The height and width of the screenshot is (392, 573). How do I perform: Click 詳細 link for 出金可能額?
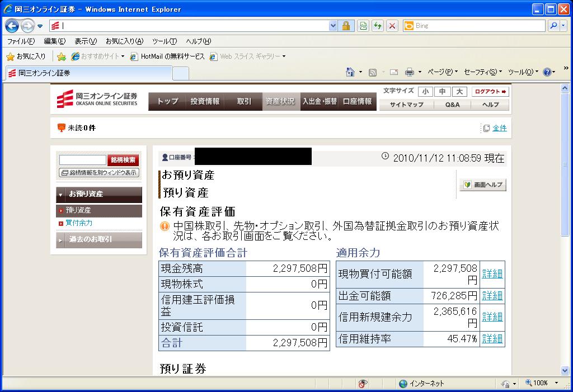[x=492, y=295]
